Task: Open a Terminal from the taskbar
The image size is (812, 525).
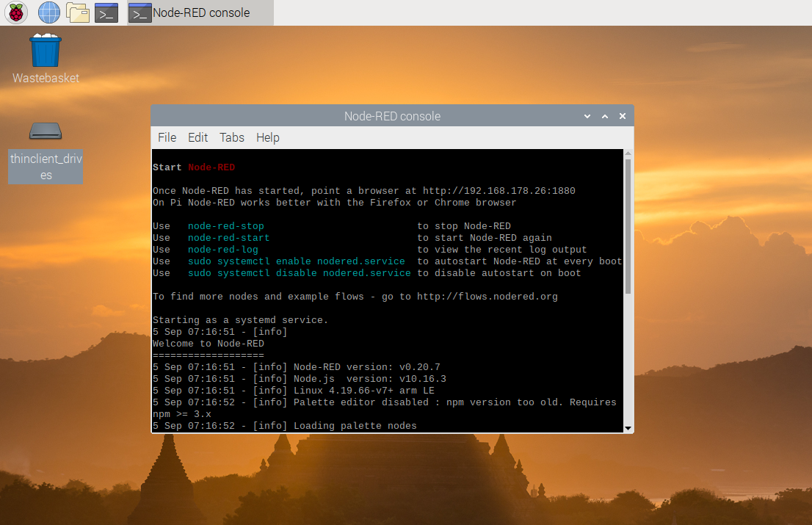Action: pyautogui.click(x=106, y=12)
